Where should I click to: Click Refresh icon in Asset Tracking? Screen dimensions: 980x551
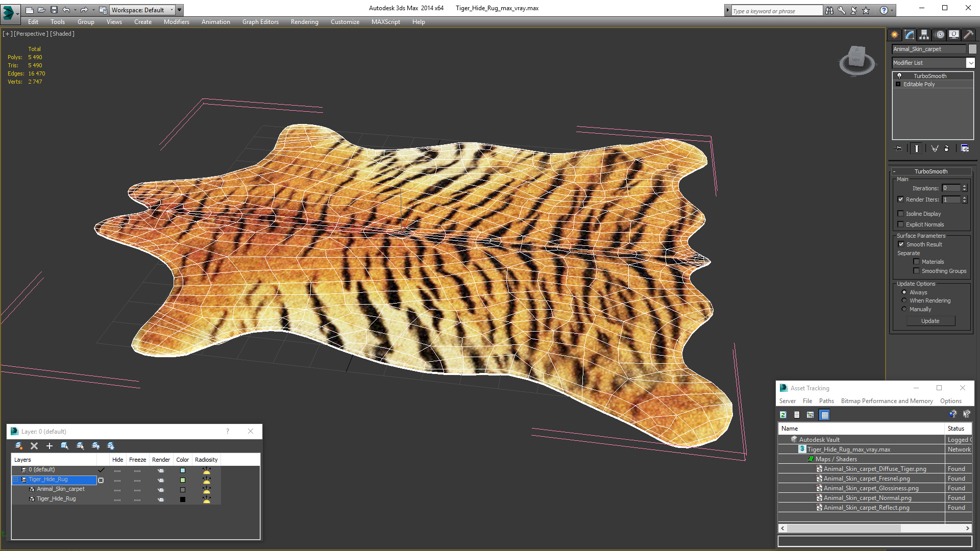[x=783, y=415]
